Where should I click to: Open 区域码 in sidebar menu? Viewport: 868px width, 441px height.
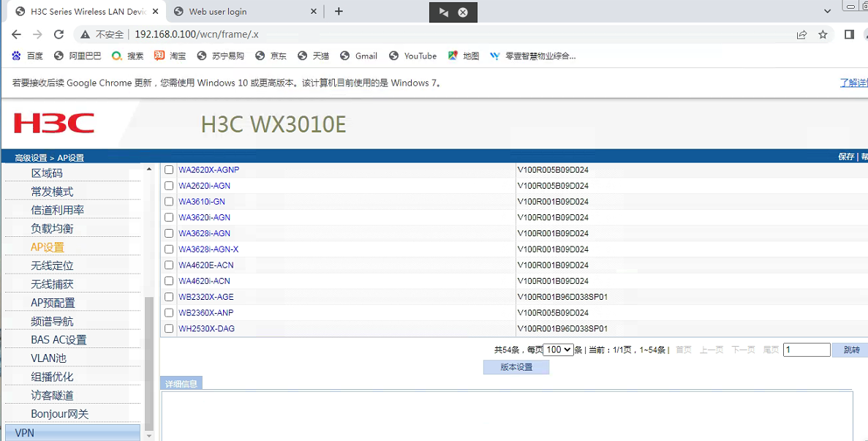click(47, 173)
